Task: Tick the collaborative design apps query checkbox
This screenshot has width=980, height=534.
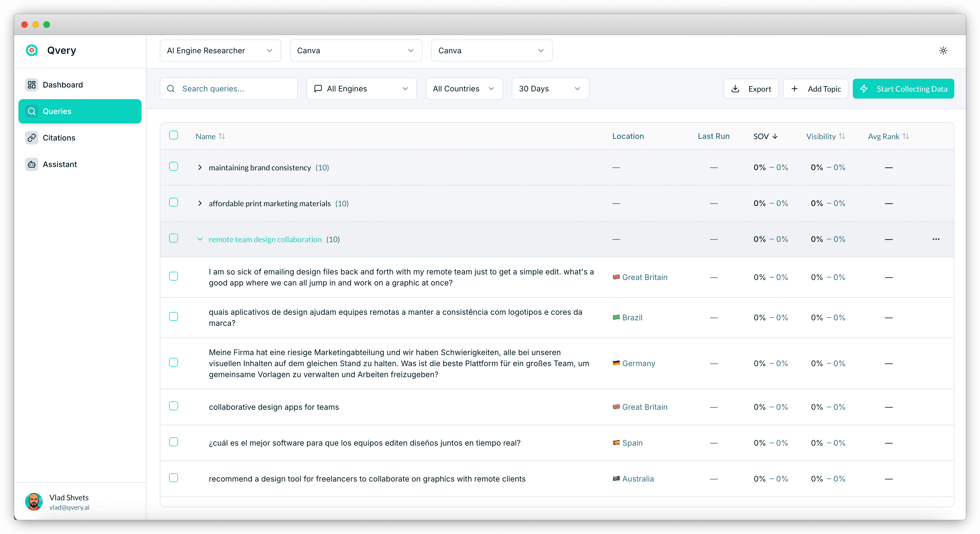Action: (x=174, y=406)
